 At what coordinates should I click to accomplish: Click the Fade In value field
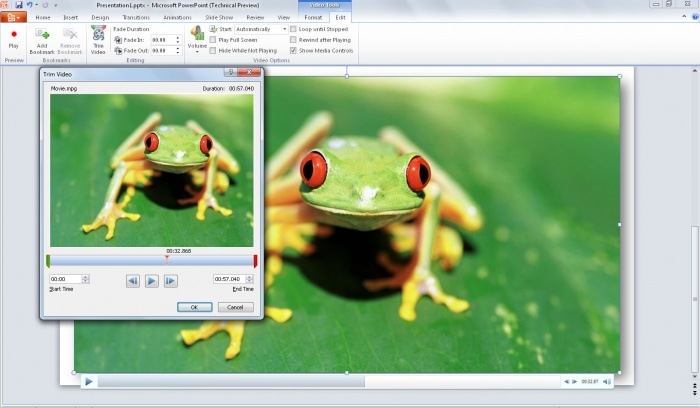(162, 40)
